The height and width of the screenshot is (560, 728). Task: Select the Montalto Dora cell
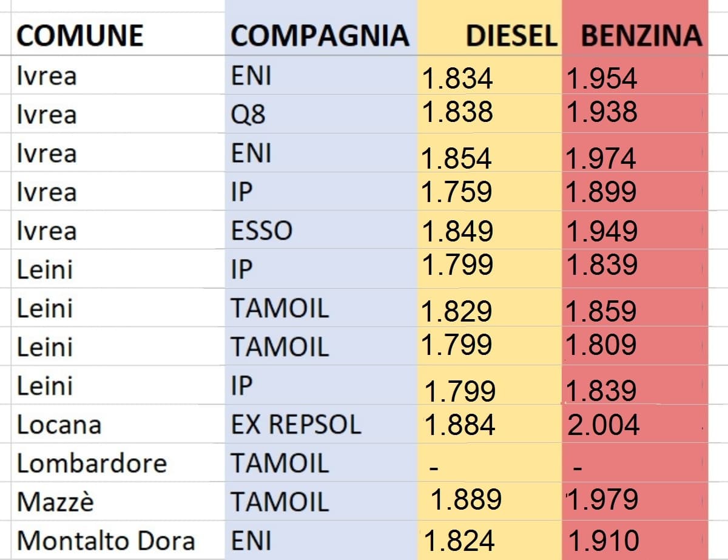pyautogui.click(x=106, y=541)
